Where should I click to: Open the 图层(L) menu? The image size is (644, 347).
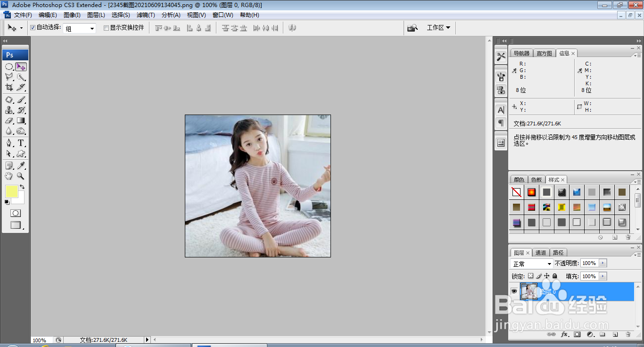pyautogui.click(x=96, y=15)
